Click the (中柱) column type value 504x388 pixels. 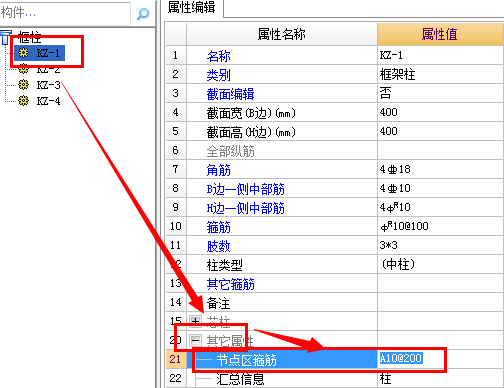(440, 264)
